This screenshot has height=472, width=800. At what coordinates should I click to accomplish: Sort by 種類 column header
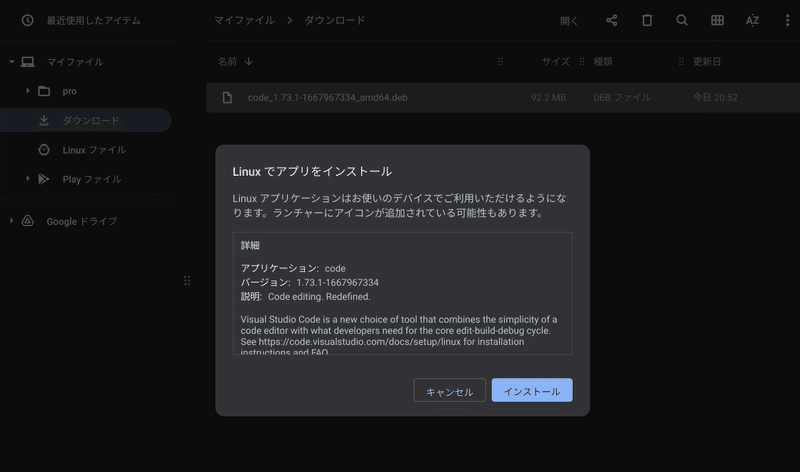(x=603, y=62)
